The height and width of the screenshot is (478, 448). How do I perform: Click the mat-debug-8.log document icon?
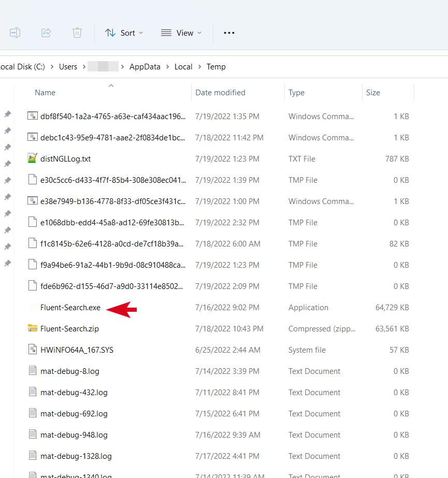point(32,371)
